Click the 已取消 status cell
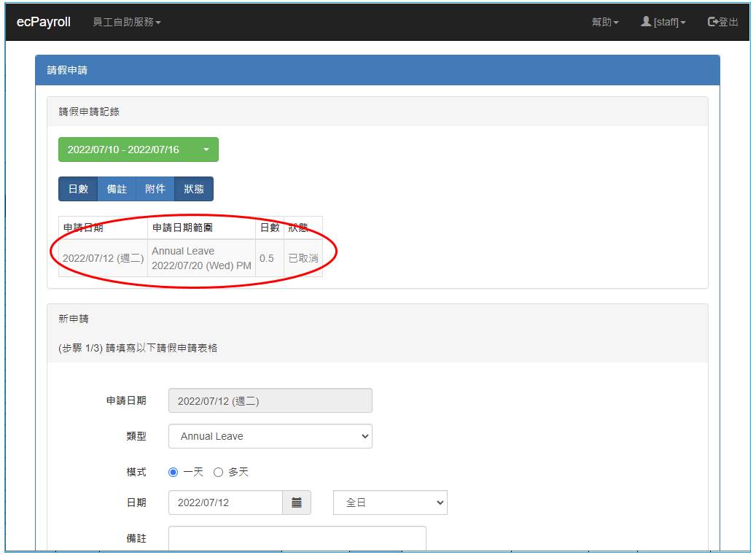This screenshot has width=756, height=555. pyautogui.click(x=303, y=258)
